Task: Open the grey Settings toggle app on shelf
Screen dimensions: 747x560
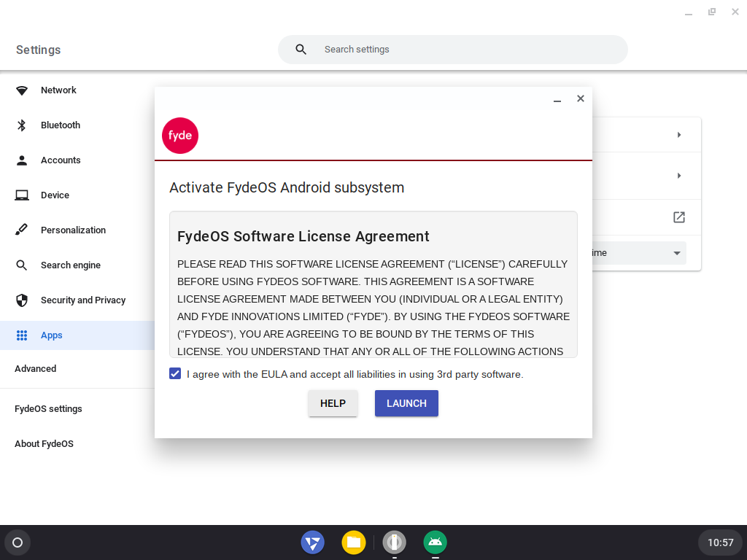Action: tap(395, 542)
